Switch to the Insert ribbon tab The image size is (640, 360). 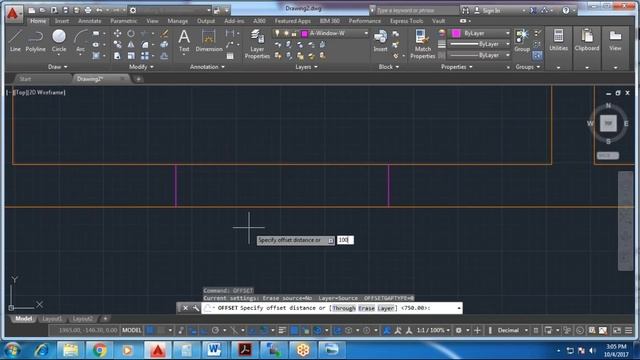pyautogui.click(x=62, y=21)
